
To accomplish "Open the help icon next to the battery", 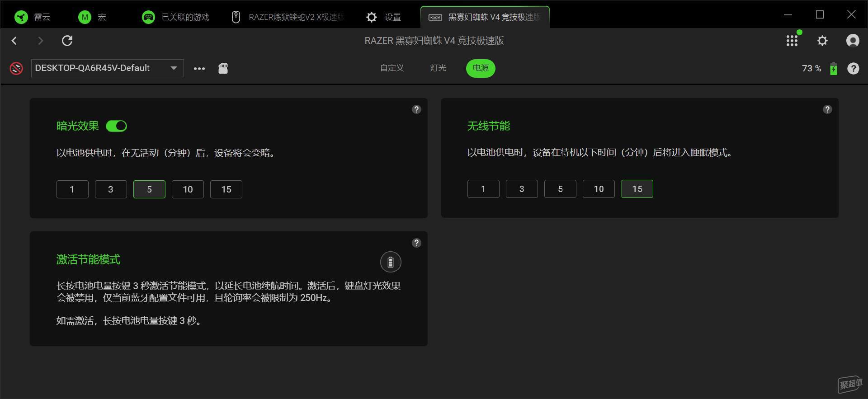I will point(853,68).
